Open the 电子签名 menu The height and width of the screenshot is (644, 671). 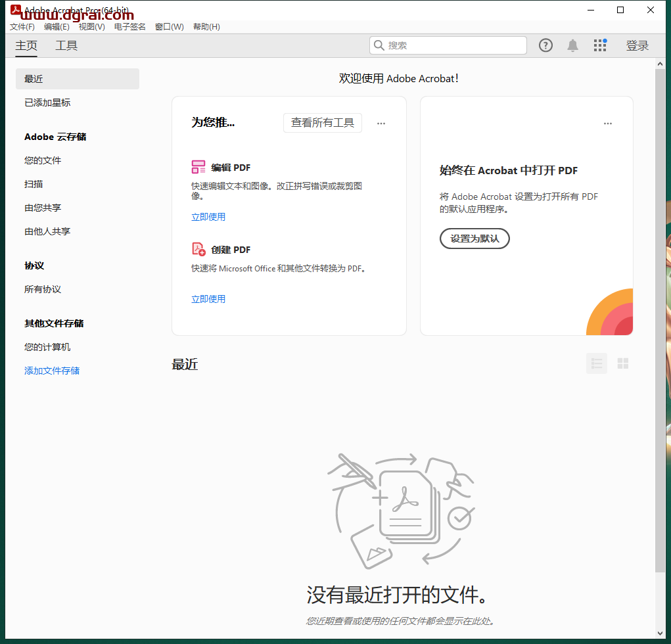129,26
